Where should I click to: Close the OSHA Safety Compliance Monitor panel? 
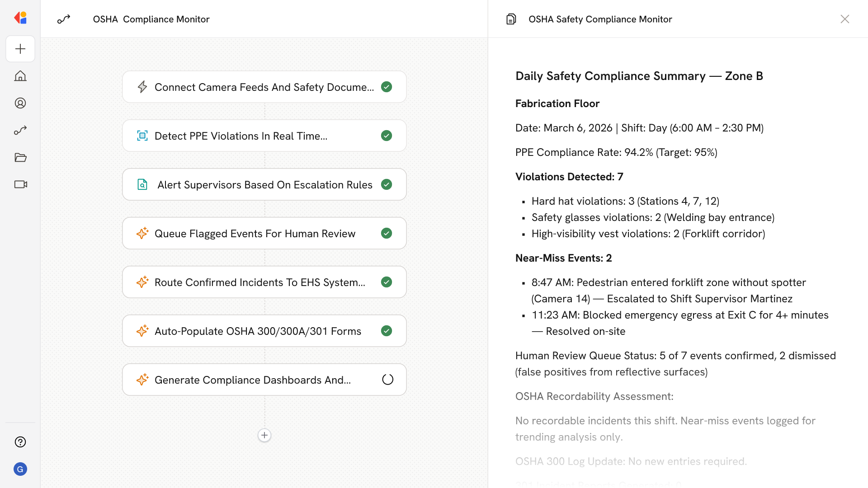pos(844,19)
